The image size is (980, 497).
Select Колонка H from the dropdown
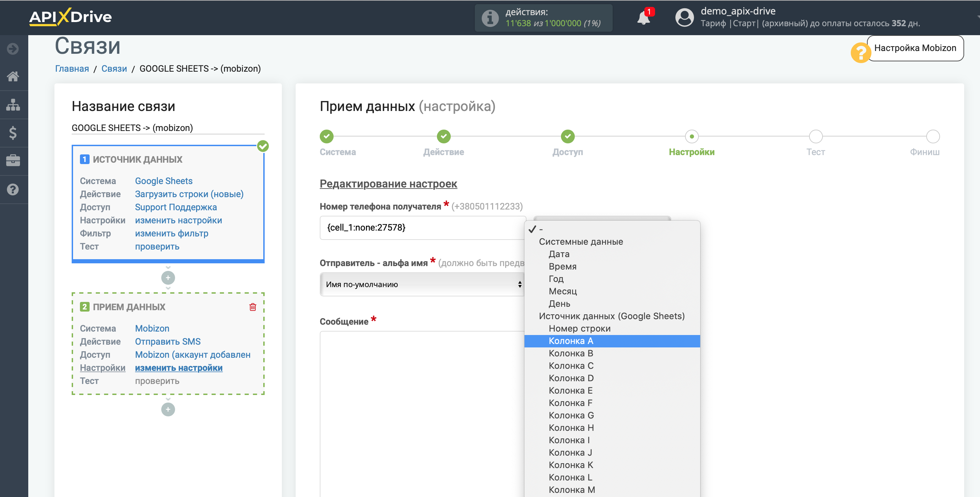tap(612, 428)
